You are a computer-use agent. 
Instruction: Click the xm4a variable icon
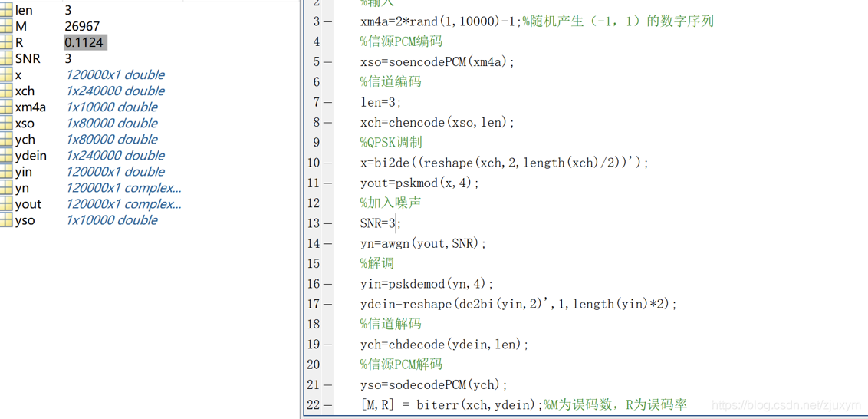coord(5,107)
